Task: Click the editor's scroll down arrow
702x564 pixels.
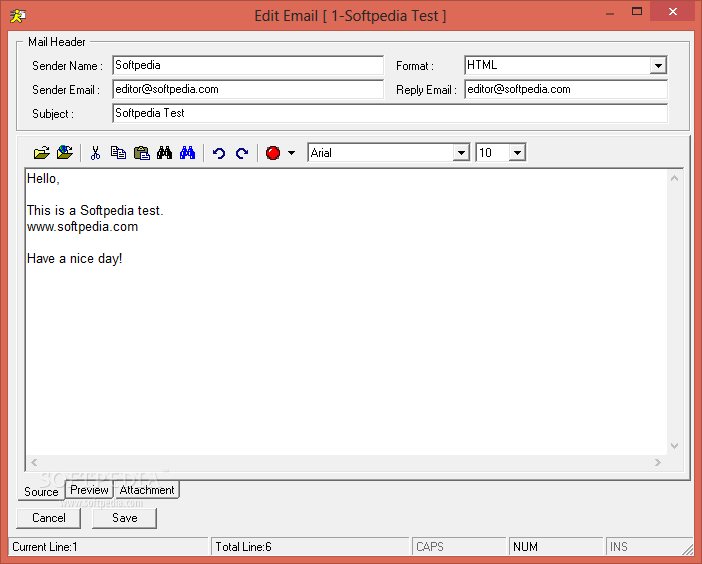Action: point(675,446)
